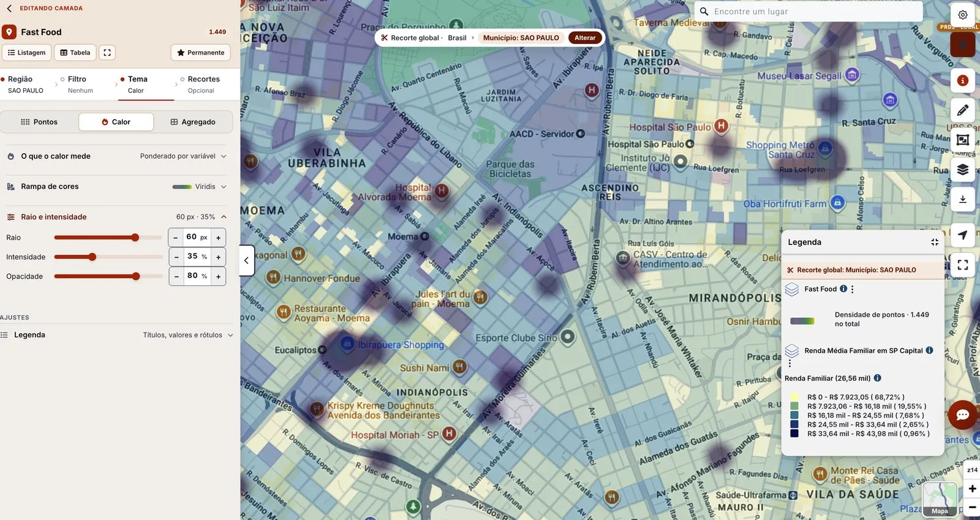
Task: Switch basemap via Mapa thumbnail
Action: pyautogui.click(x=940, y=499)
